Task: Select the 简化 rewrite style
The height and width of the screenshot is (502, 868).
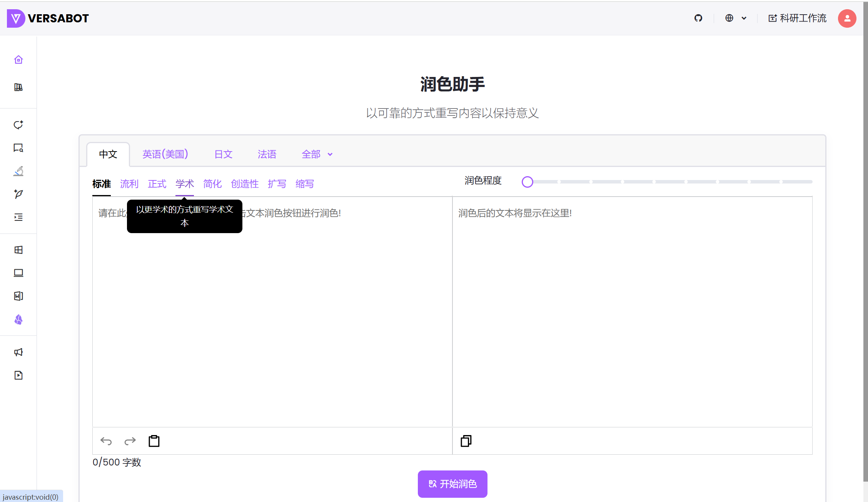Action: click(x=212, y=184)
